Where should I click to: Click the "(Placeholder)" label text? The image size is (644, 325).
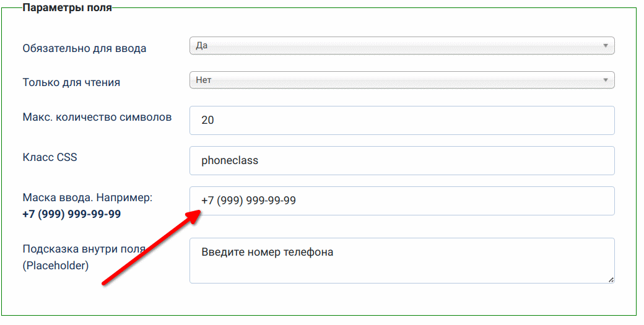pyautogui.click(x=56, y=266)
